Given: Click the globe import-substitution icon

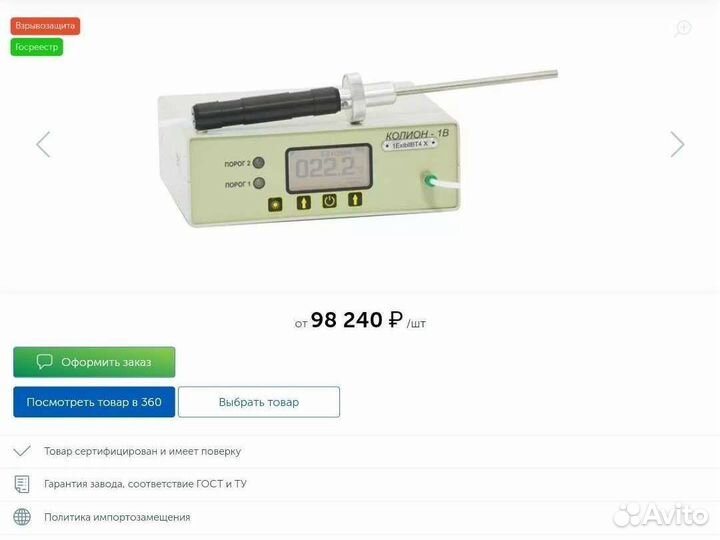Looking at the screenshot, I should click(x=22, y=517).
